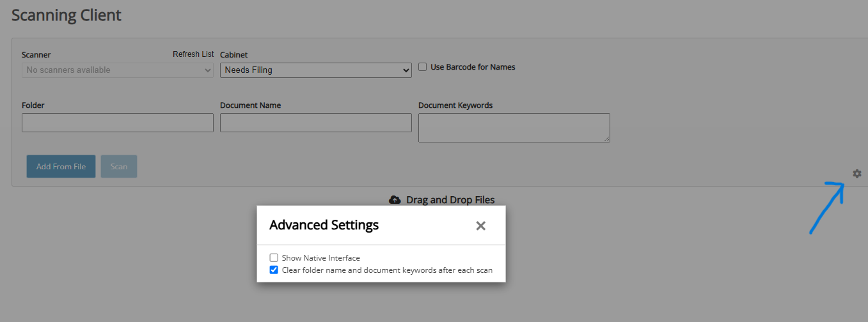
Task: Enable the Show Native Interface checkbox
Action: 274,258
